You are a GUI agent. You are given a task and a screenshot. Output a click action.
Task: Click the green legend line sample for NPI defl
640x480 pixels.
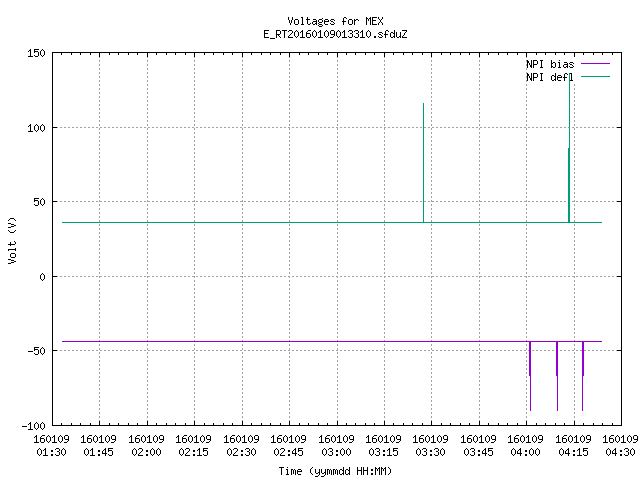click(x=595, y=76)
